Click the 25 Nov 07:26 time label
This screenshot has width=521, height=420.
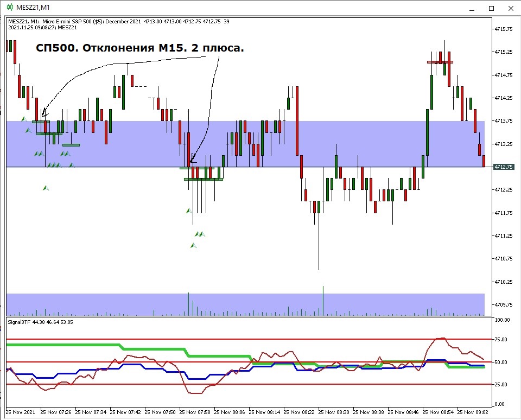pyautogui.click(x=56, y=412)
